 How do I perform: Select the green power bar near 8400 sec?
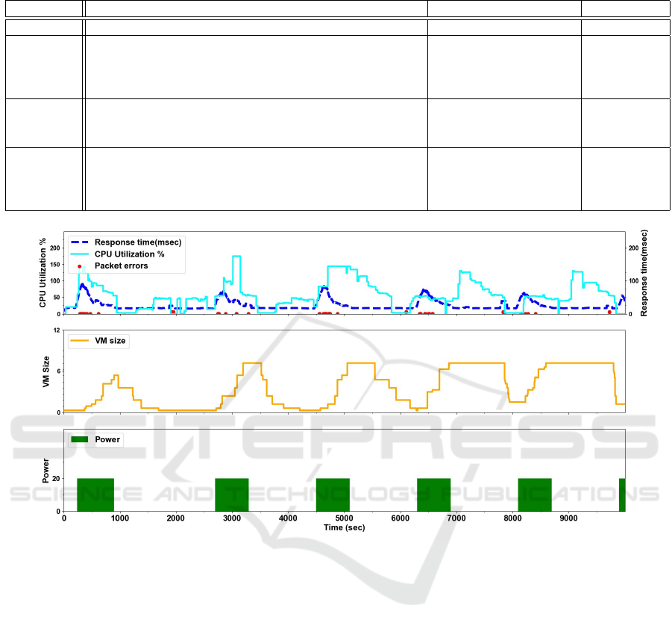(535, 495)
